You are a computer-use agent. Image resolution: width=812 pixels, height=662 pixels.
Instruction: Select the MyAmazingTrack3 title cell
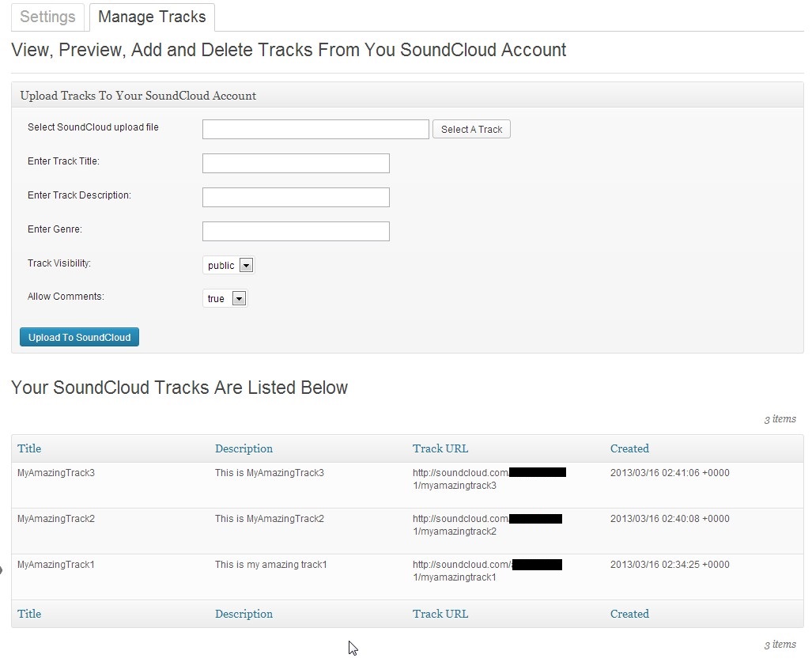click(x=56, y=473)
